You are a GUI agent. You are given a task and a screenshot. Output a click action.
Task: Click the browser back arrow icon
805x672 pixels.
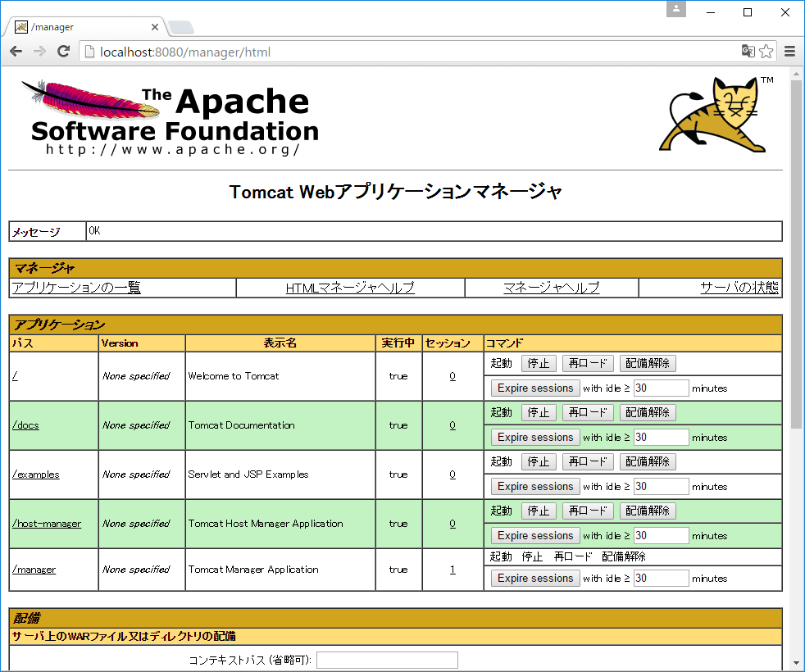click(x=16, y=52)
